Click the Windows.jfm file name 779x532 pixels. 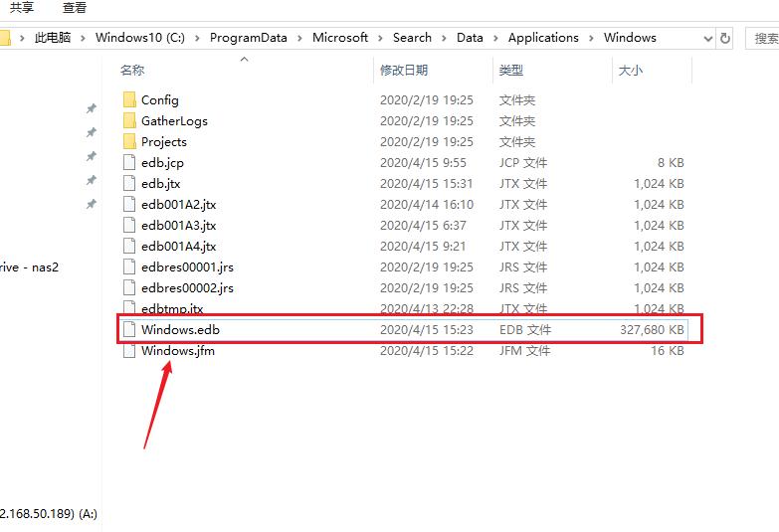click(178, 350)
